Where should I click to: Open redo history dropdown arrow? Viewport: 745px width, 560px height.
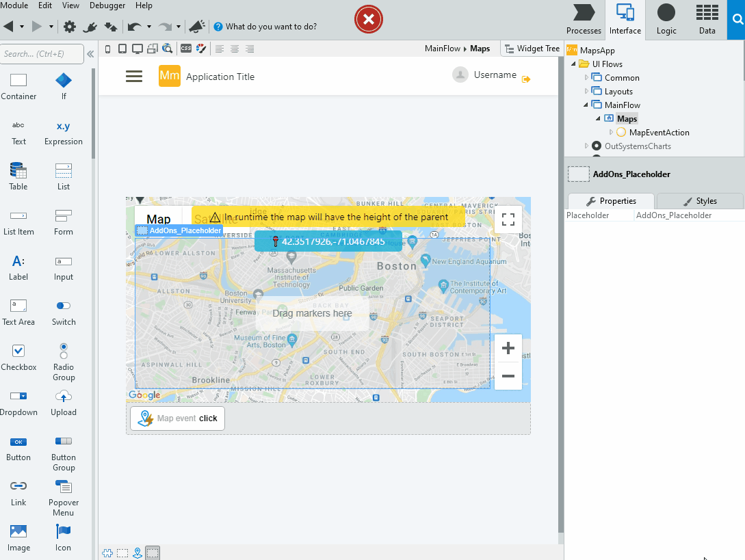pyautogui.click(x=178, y=27)
